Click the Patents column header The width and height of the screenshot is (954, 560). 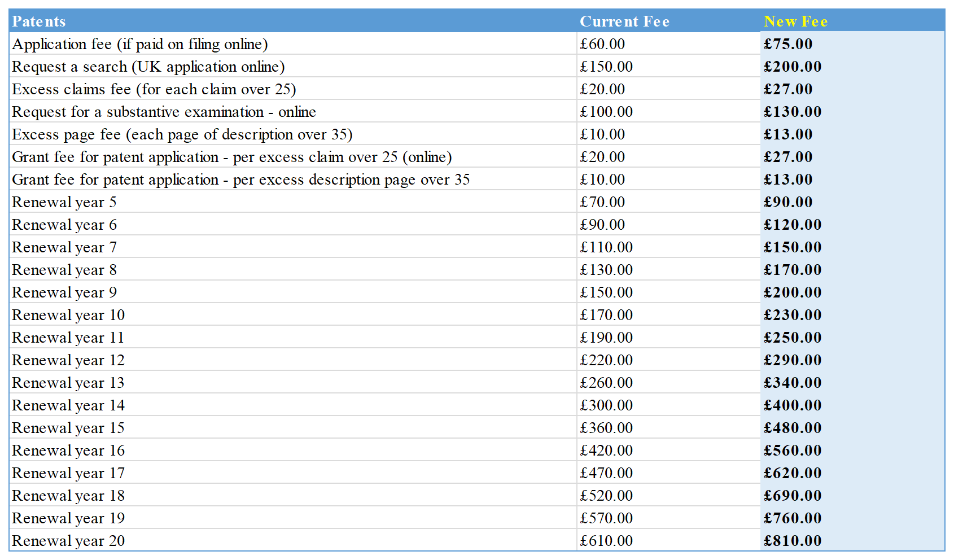coord(39,21)
